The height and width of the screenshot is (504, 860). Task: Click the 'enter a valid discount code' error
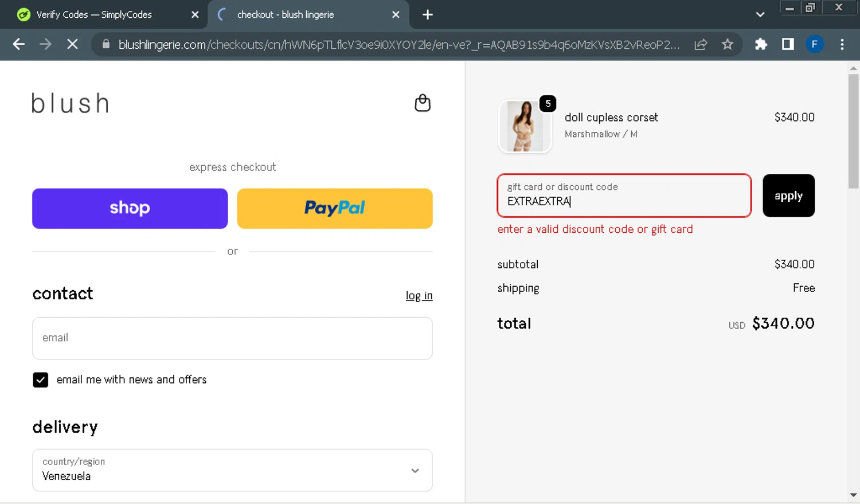click(595, 229)
